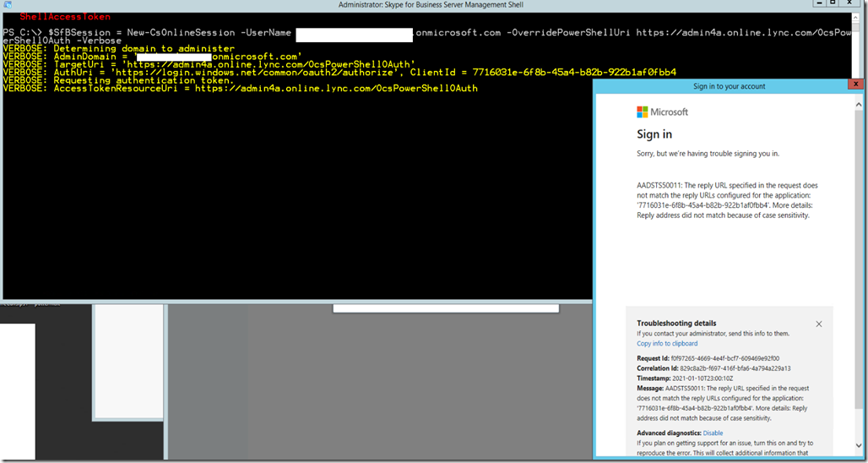Click the 'VERBOSE: AuthUri' line

click(339, 73)
